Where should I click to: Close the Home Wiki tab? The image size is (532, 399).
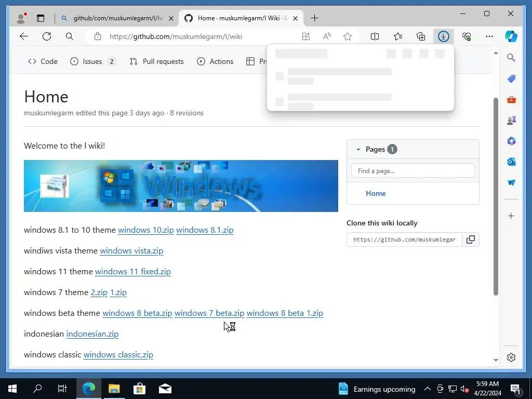click(295, 18)
